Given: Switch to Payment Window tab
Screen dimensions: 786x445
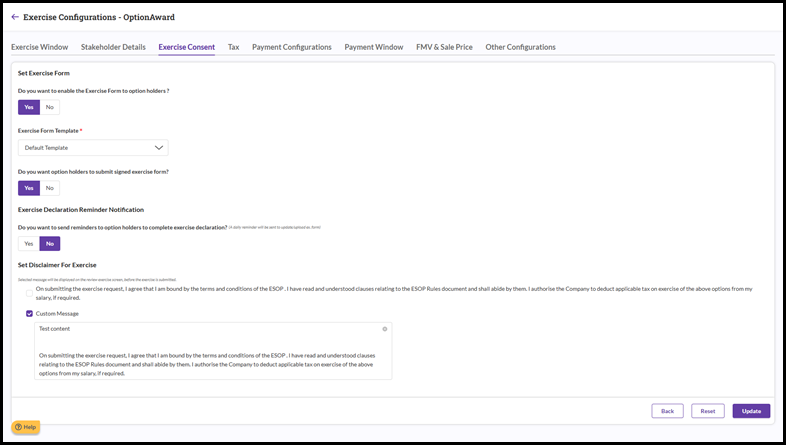Looking at the screenshot, I should tap(373, 47).
